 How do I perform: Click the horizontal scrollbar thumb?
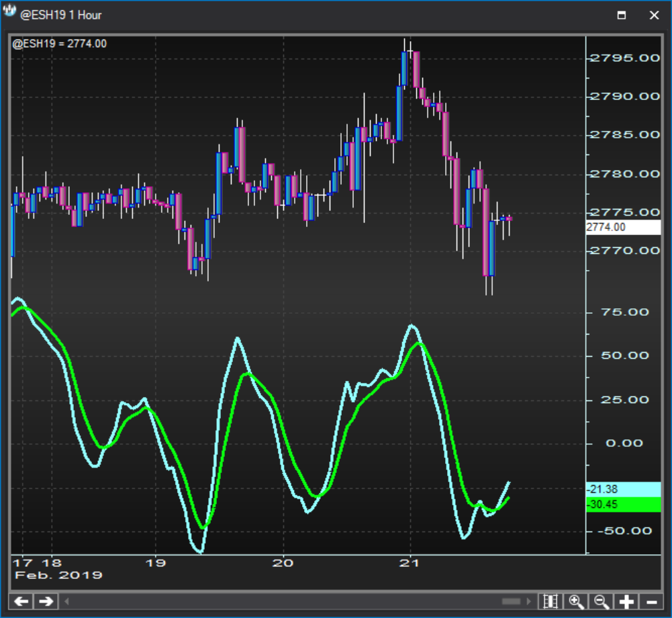coord(511,601)
